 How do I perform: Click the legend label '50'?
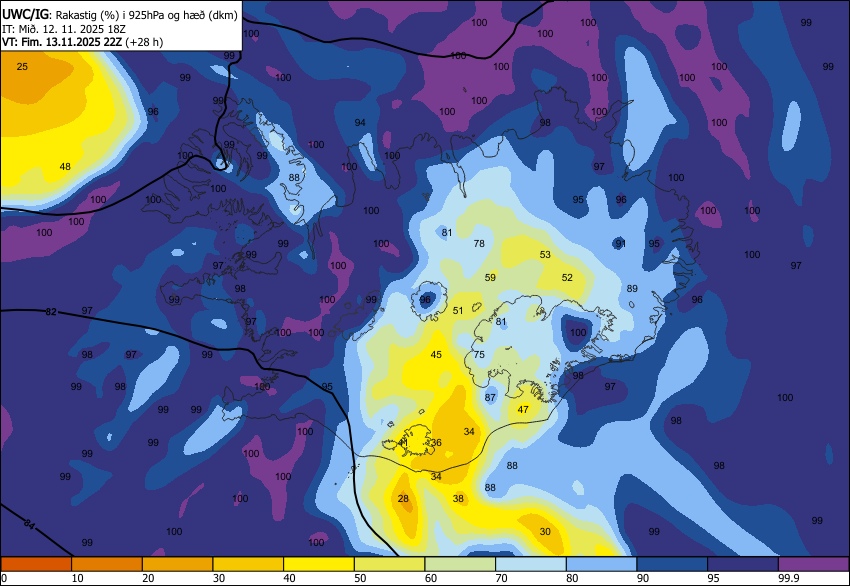[x=360, y=578]
